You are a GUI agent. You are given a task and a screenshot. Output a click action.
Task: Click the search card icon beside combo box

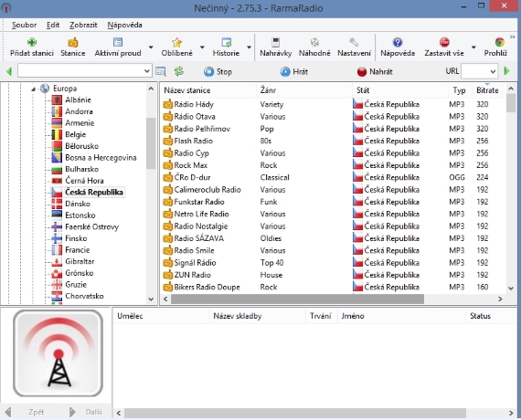[161, 71]
